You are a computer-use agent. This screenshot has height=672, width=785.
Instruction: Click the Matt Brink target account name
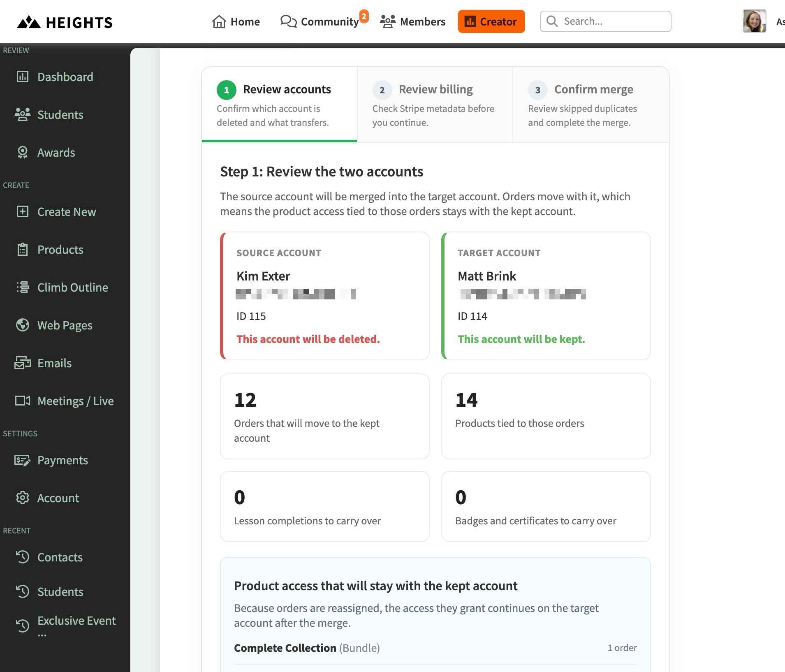coord(487,276)
